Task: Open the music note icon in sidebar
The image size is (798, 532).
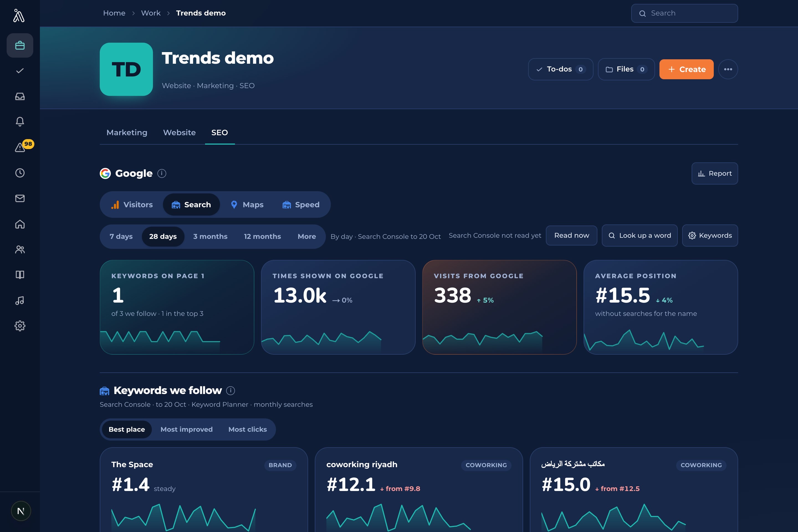Action: [20, 300]
